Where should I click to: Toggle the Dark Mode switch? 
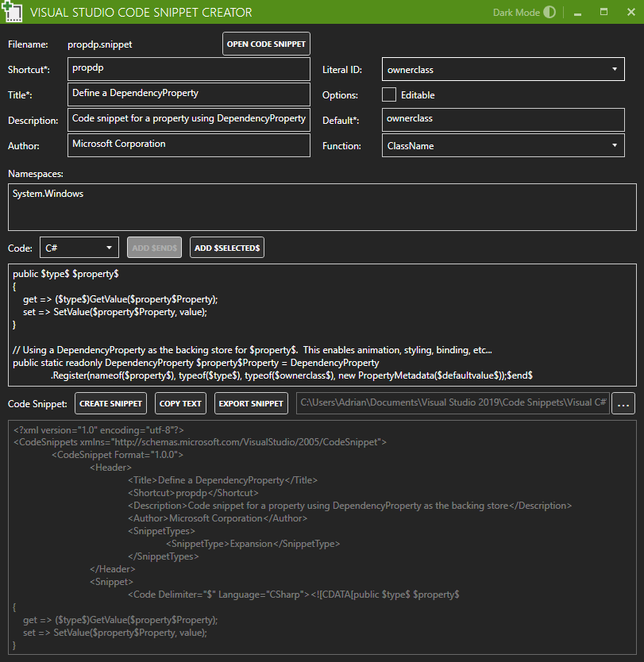(550, 12)
